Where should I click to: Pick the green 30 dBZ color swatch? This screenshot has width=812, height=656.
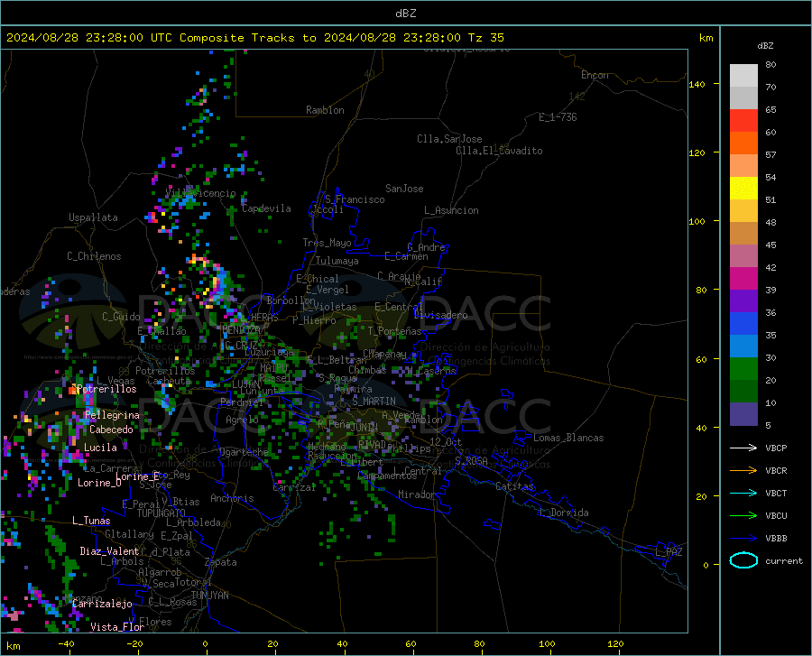(743, 369)
